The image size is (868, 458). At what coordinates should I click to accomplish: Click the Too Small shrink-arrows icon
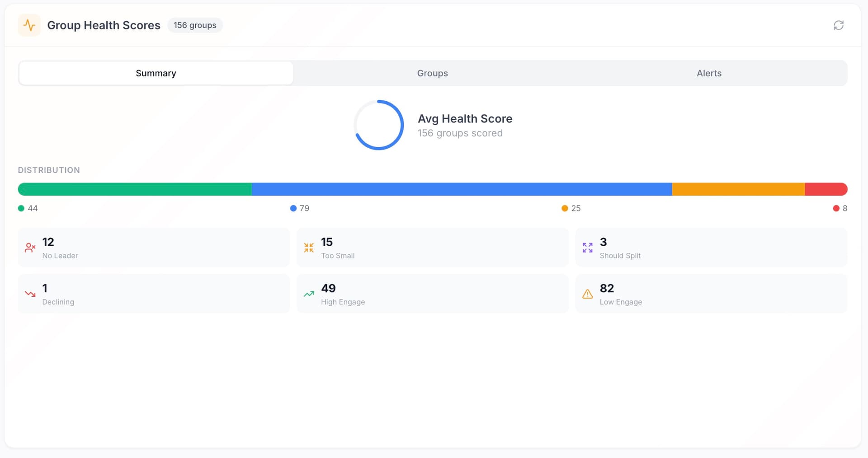pyautogui.click(x=308, y=248)
